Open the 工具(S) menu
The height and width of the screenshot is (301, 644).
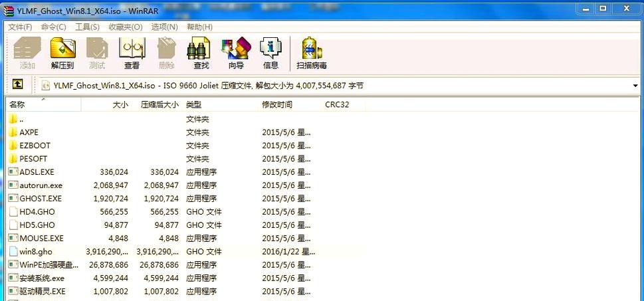click(x=88, y=27)
